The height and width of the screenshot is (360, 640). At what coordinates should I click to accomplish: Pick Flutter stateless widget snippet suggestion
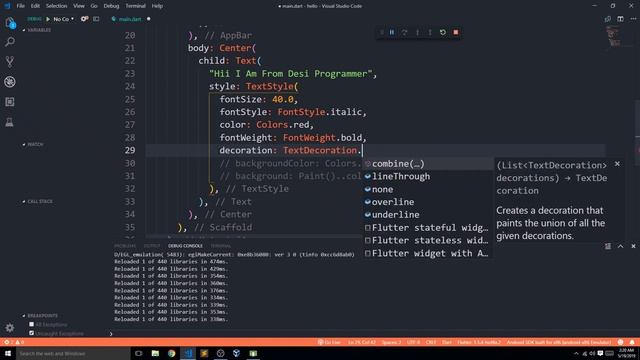coord(427,240)
